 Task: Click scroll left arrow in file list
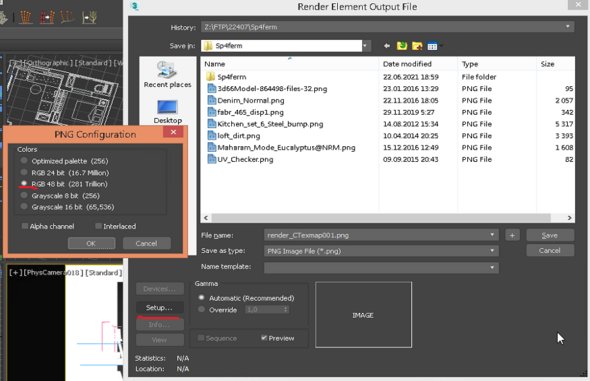(x=206, y=218)
